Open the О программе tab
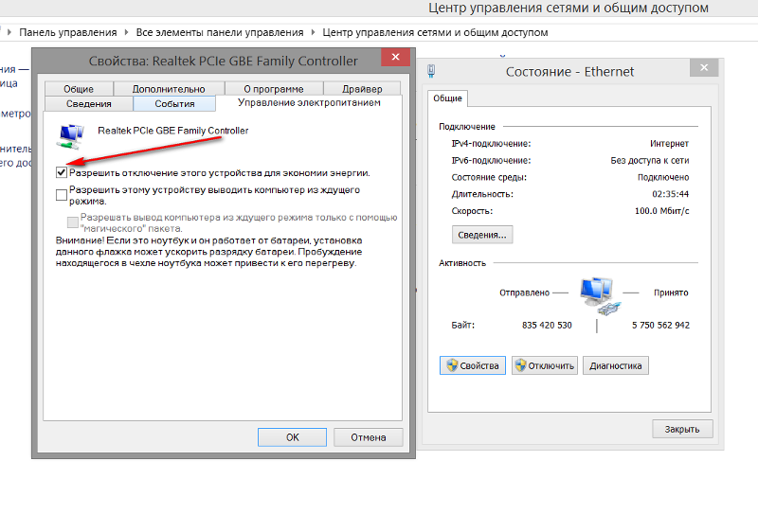Viewport: 758px width, 532px height. point(274,89)
